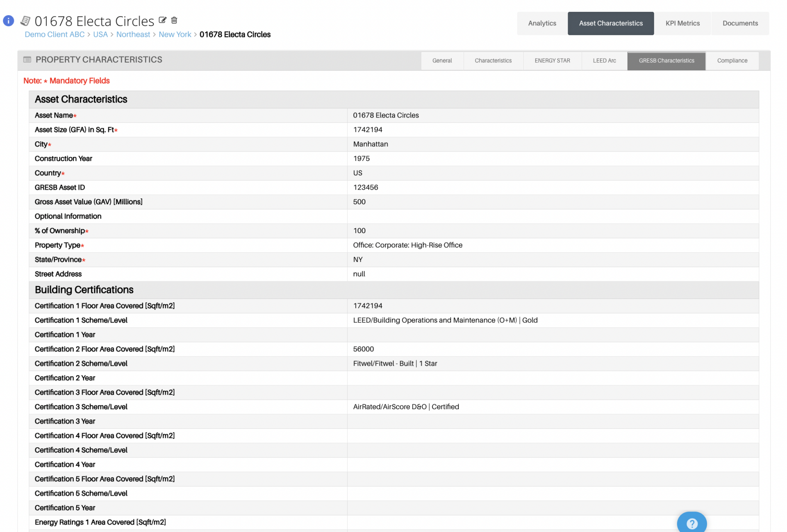Open the Documents tab
The height and width of the screenshot is (532, 787).
pyautogui.click(x=740, y=23)
